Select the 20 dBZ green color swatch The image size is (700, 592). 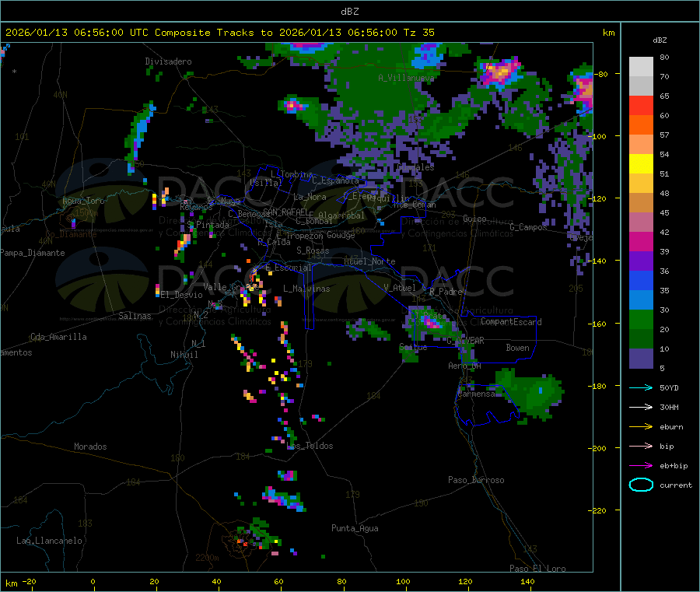pos(641,319)
